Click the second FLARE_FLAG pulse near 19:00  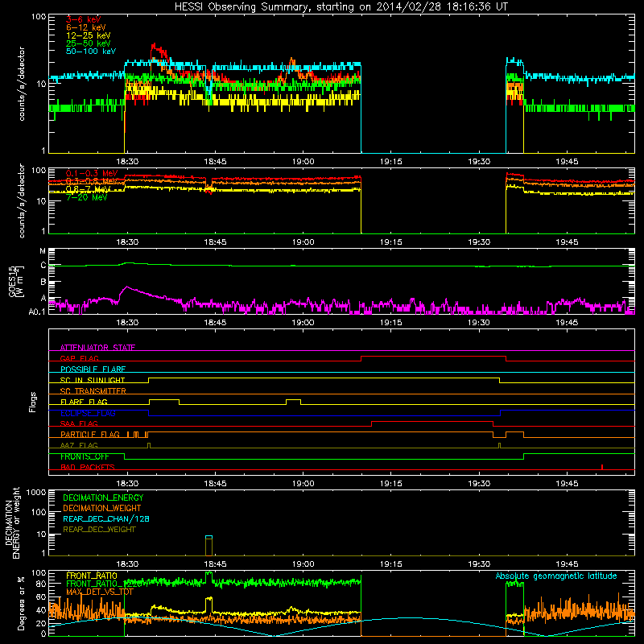tap(293, 402)
